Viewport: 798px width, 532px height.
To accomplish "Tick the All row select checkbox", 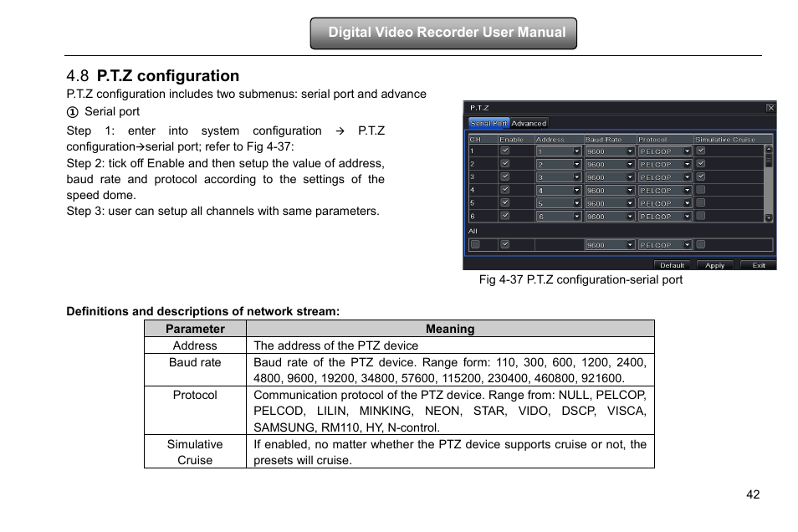I will [x=475, y=244].
